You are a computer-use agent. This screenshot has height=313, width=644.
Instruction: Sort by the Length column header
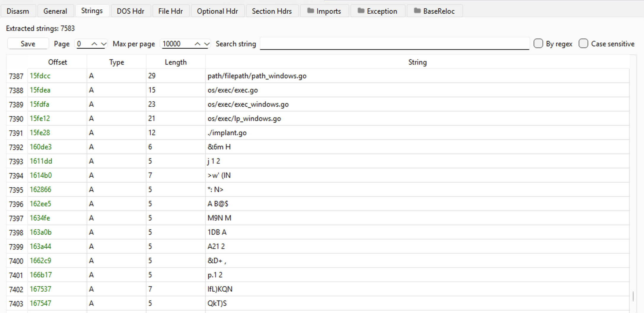point(176,62)
